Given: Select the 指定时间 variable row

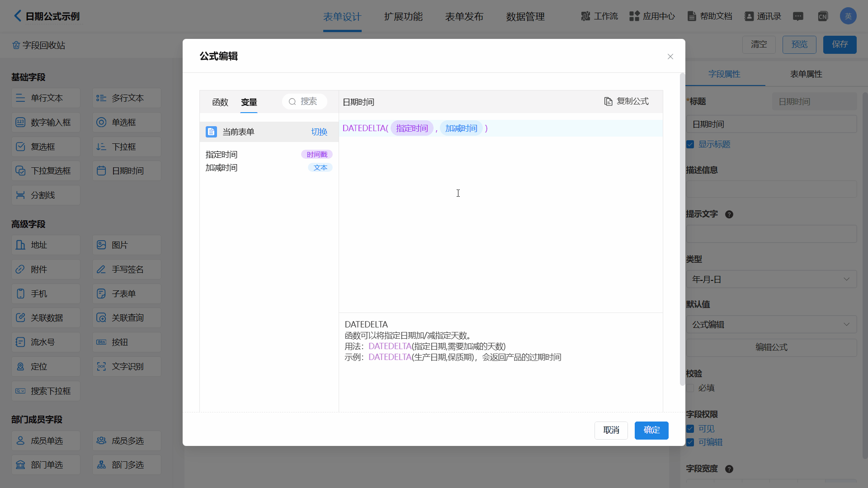Looking at the screenshot, I should click(269, 155).
